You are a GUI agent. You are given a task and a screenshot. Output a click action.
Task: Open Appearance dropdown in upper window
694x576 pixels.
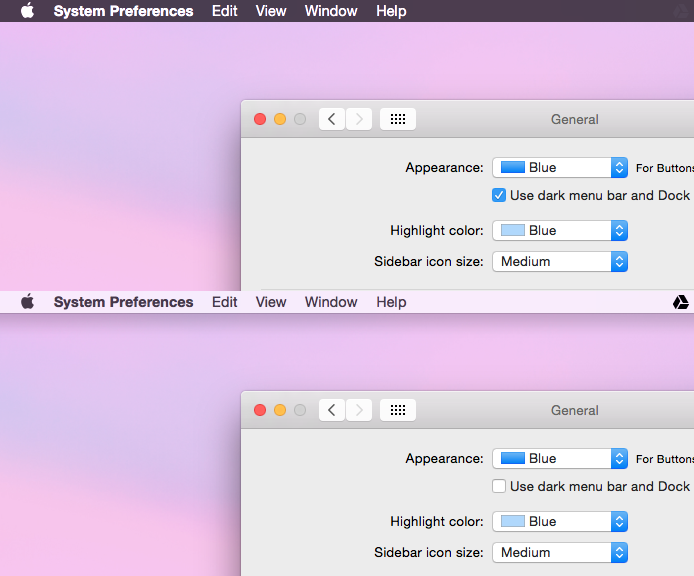pos(560,167)
